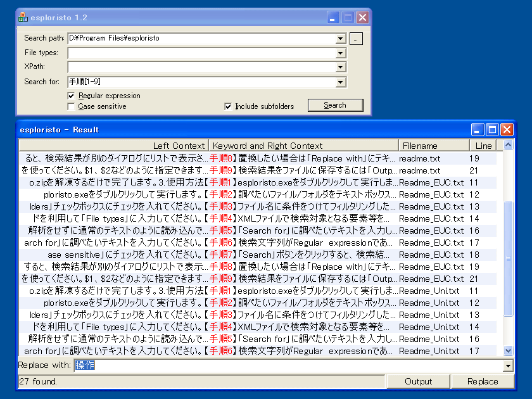The image size is (532, 399).
Task: Select Readme_EUC.txt line 12 result row
Action: [258, 194]
